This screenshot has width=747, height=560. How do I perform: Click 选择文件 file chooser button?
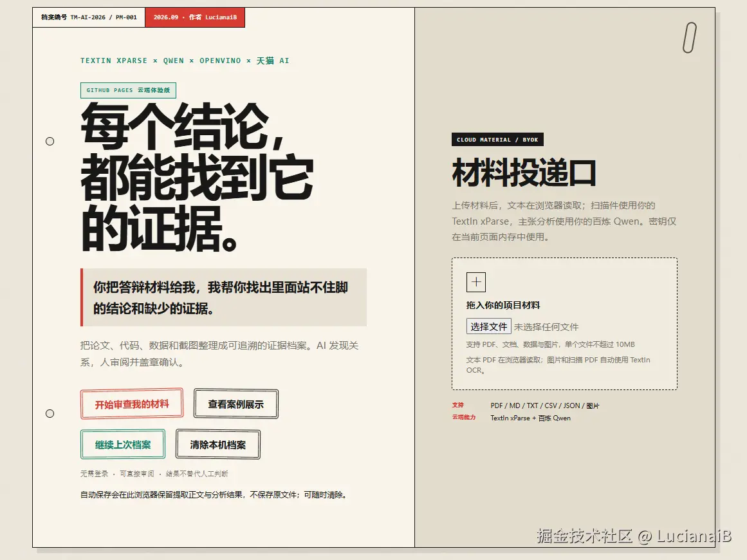pyautogui.click(x=489, y=326)
